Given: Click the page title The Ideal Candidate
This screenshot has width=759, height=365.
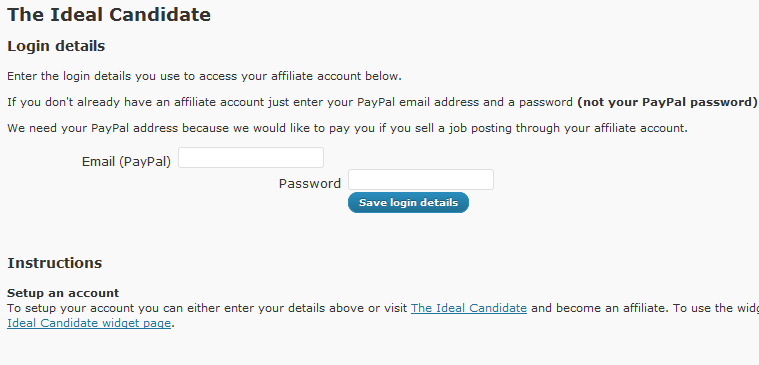Looking at the screenshot, I should [109, 15].
